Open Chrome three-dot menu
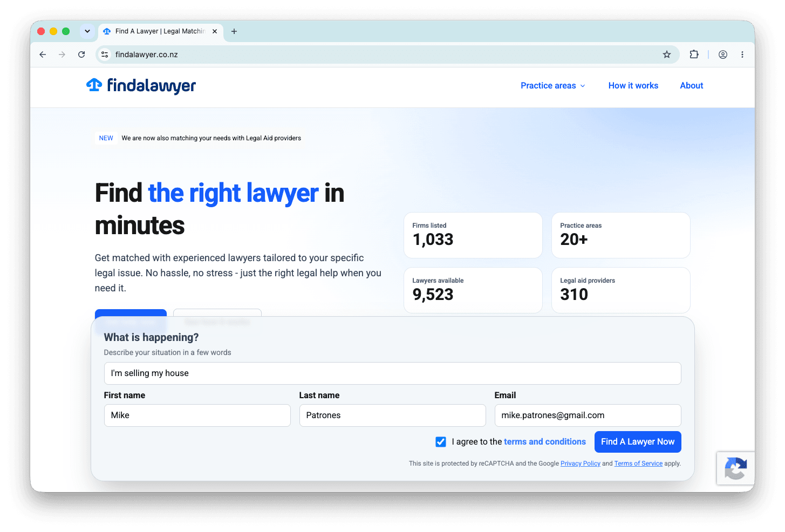Screen dimensions: 785x532 coord(742,54)
